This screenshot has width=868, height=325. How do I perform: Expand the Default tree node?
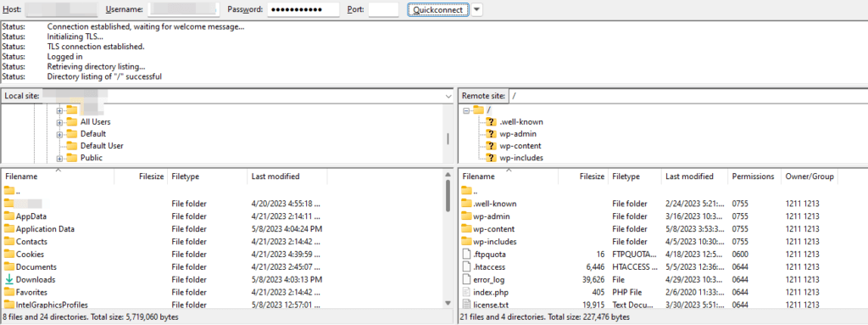coord(59,134)
